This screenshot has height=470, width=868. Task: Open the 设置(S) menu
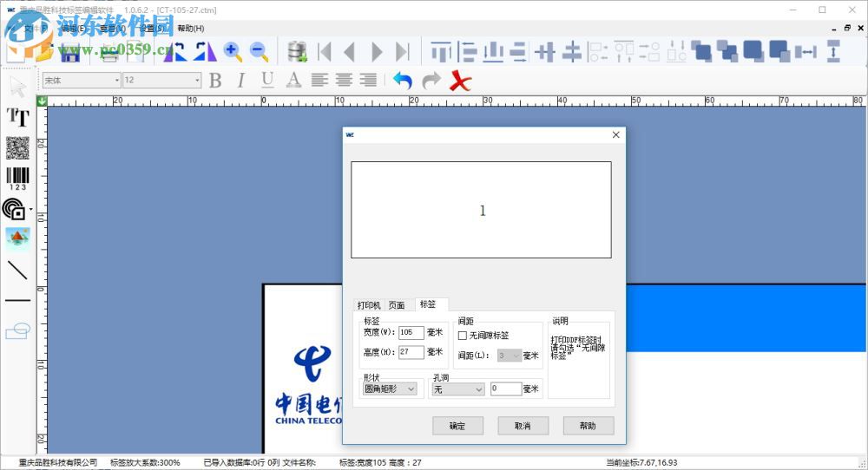[x=152, y=29]
